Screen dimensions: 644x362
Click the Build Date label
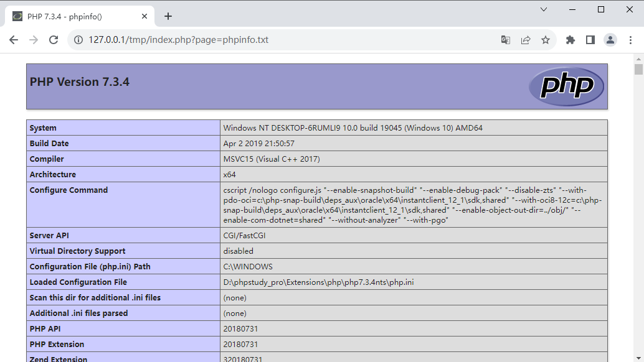[49, 144]
